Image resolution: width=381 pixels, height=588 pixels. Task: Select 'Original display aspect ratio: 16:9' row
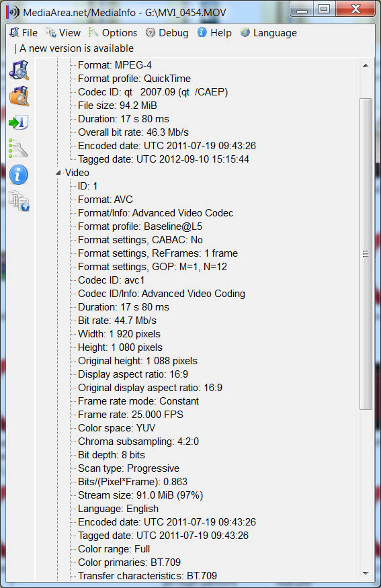pyautogui.click(x=150, y=388)
